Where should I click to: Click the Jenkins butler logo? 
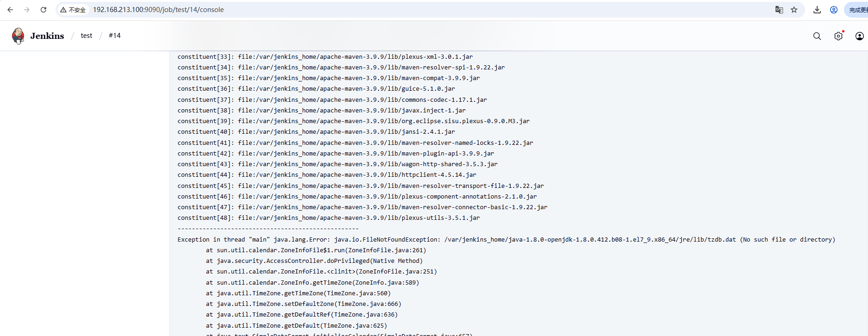click(18, 36)
